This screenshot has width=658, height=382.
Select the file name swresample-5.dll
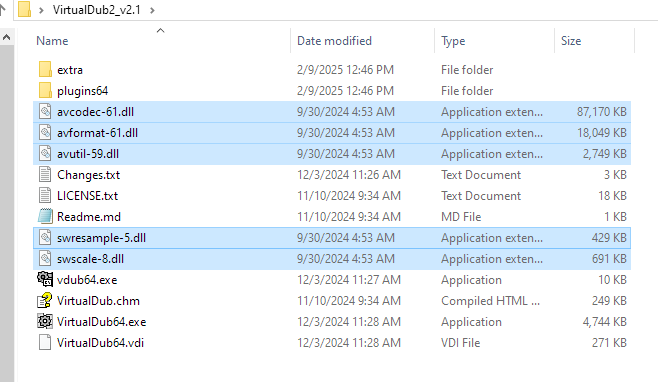[102, 238]
